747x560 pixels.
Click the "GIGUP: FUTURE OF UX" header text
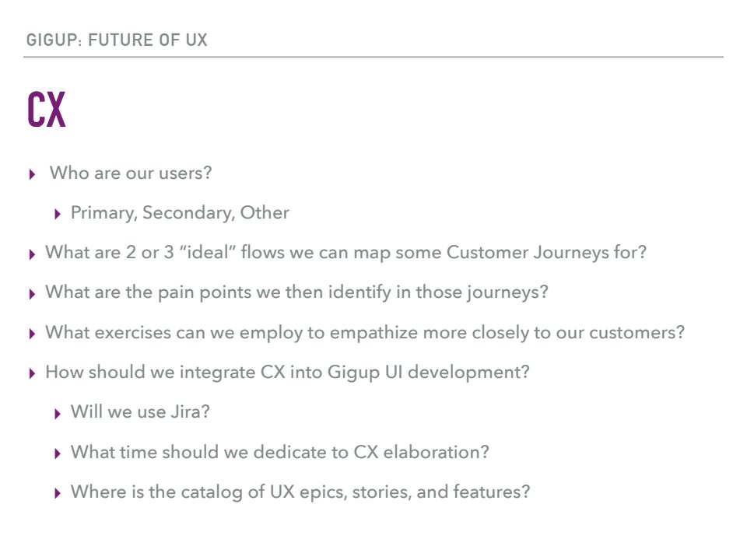(x=117, y=40)
